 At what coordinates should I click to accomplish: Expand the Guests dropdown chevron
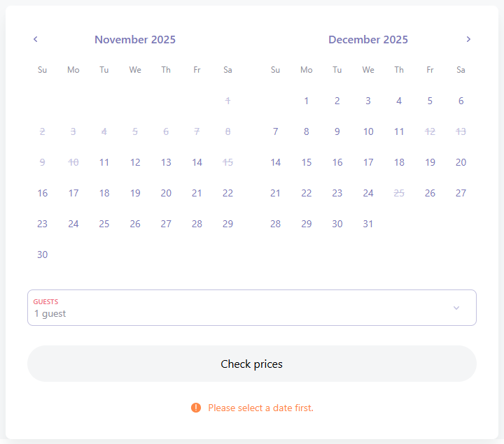[456, 308]
